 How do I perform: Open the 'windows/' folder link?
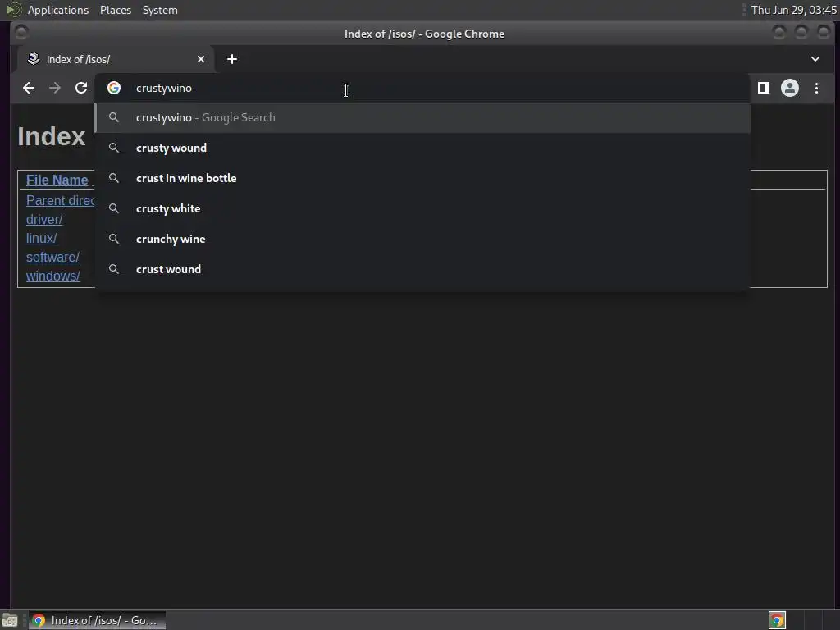(x=53, y=276)
